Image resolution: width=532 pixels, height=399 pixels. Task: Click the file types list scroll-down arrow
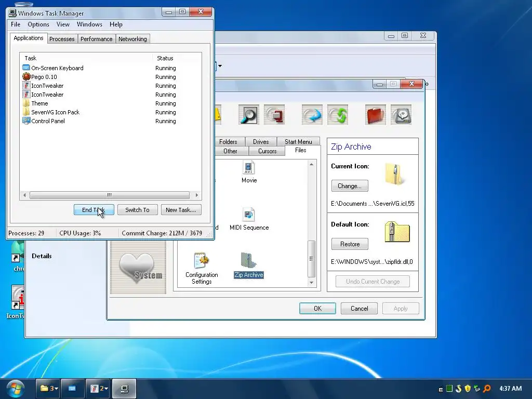[312, 282]
